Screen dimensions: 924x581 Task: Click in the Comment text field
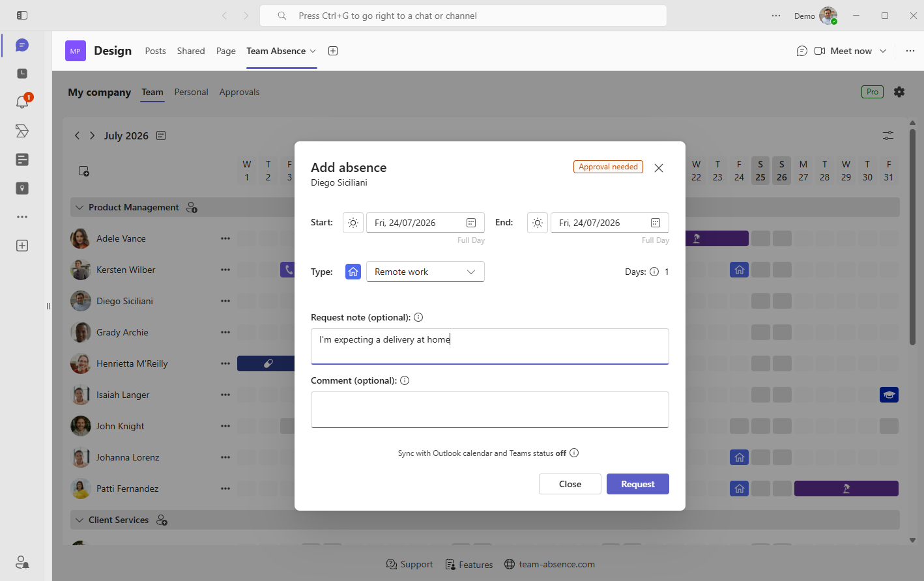[x=490, y=410]
